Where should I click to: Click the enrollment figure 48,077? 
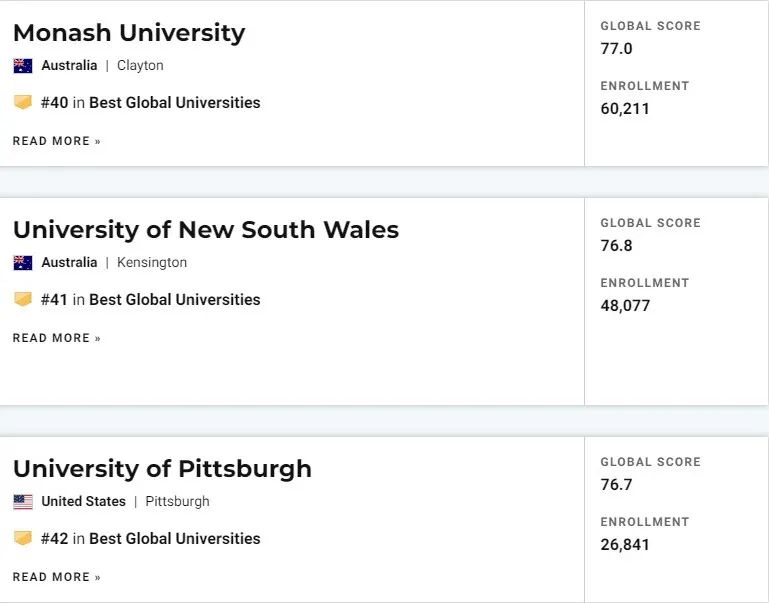[625, 306]
